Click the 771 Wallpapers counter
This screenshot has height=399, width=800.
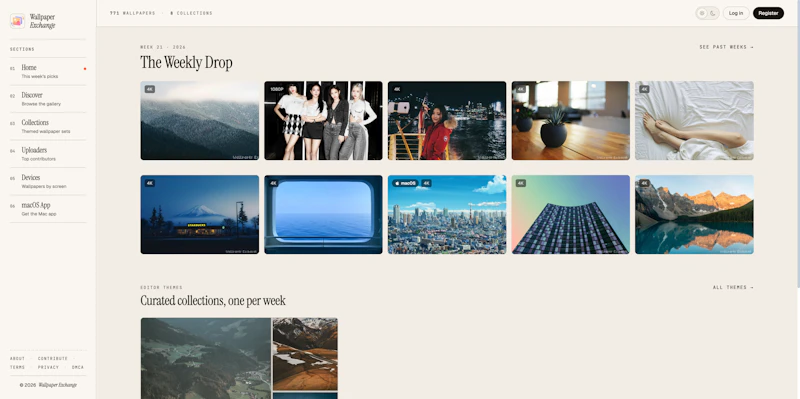coord(133,13)
